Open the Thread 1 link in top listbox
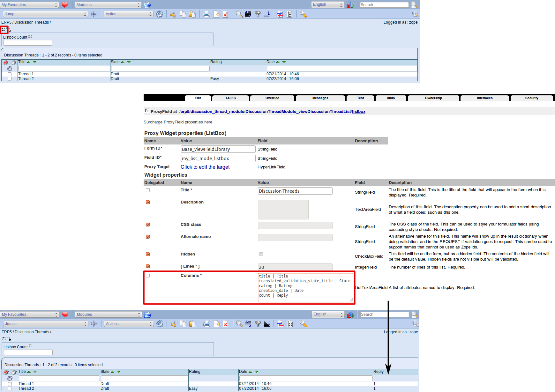The width and height of the screenshot is (555, 392). coord(26,74)
